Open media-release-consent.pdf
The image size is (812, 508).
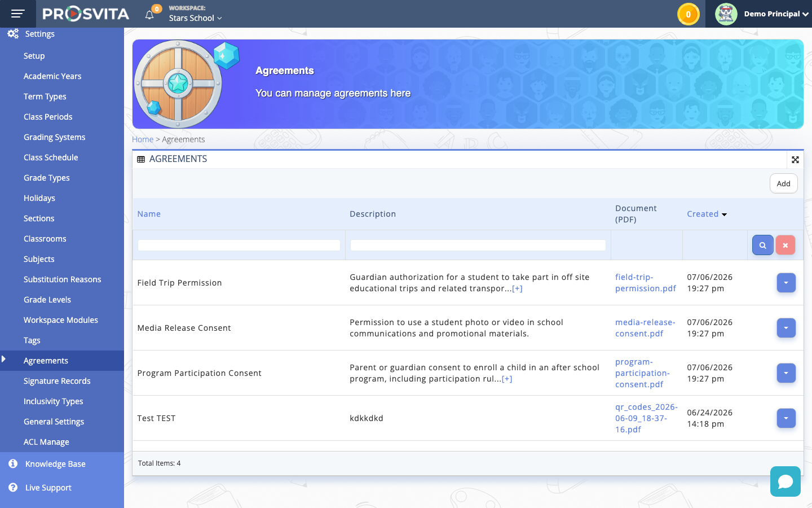645,328
